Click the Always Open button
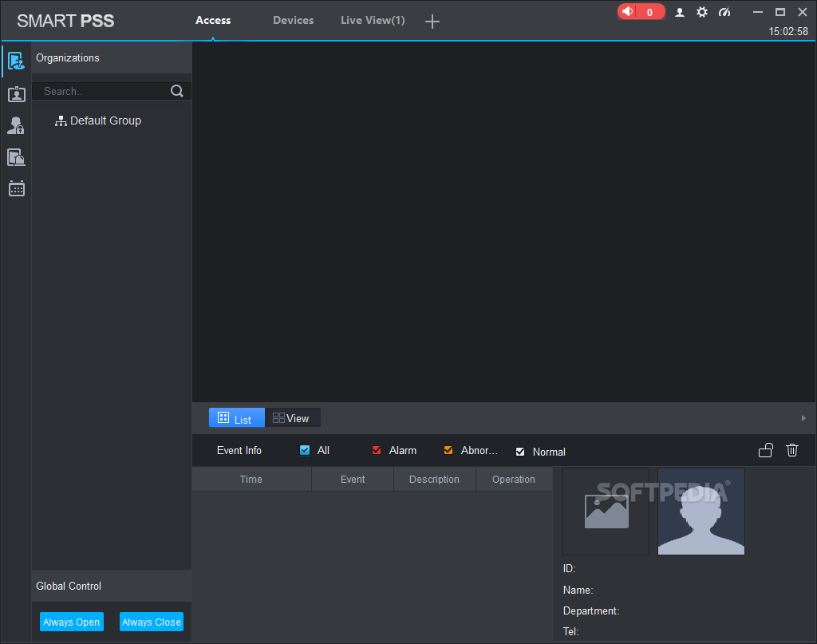 pos(71,622)
